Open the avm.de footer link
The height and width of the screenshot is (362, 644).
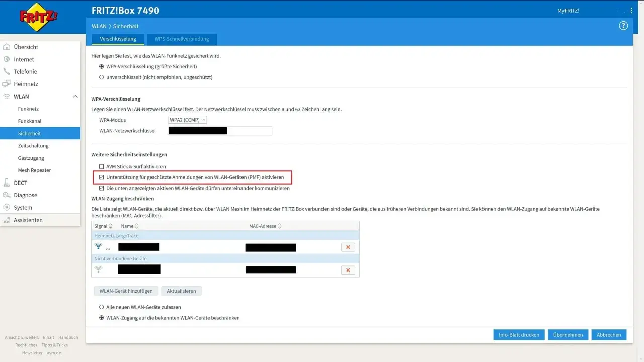[x=53, y=353]
